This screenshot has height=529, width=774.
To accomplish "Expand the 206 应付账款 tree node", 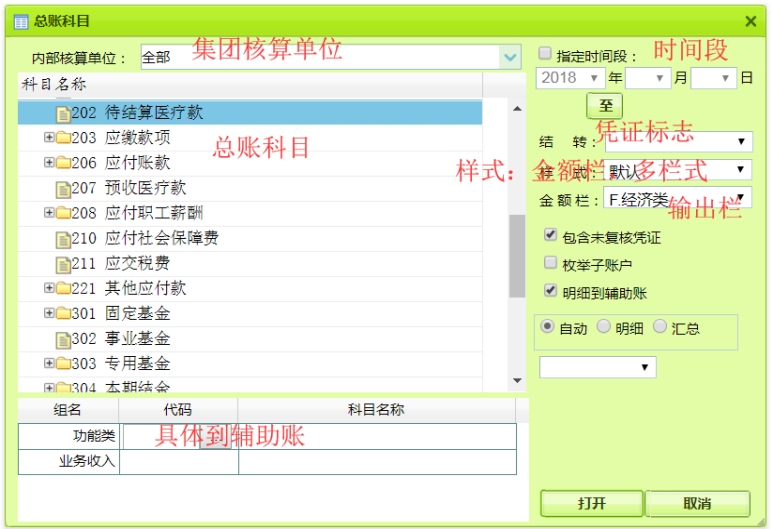I will pos(49,162).
